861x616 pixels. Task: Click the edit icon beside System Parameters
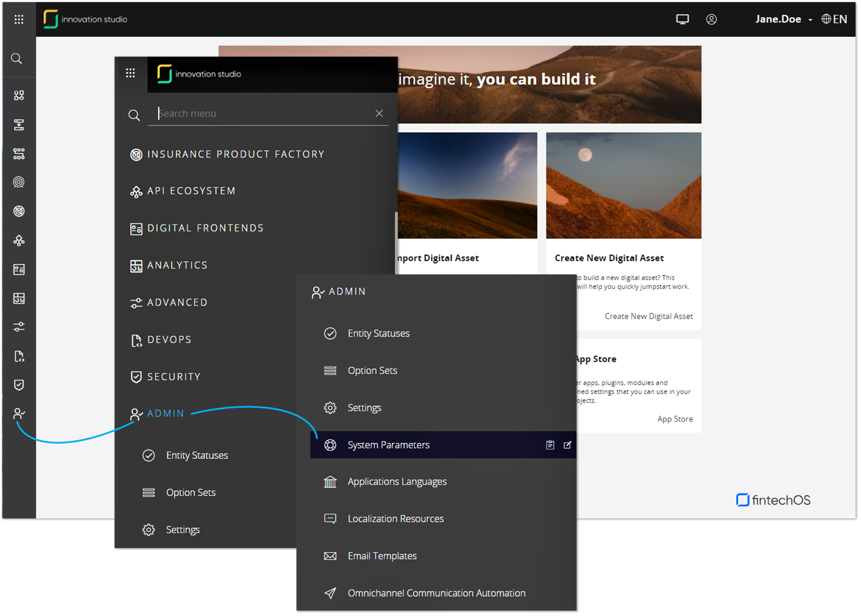pos(568,445)
